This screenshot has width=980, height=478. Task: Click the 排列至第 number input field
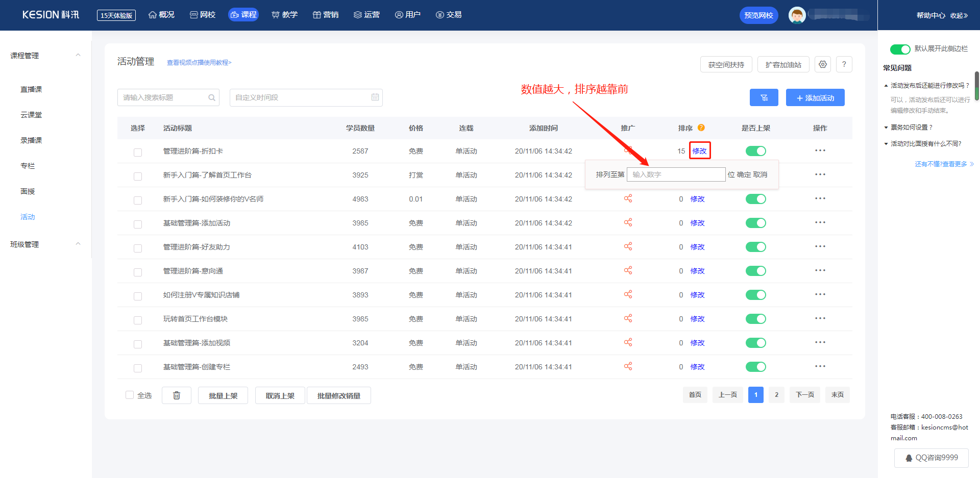click(x=676, y=174)
